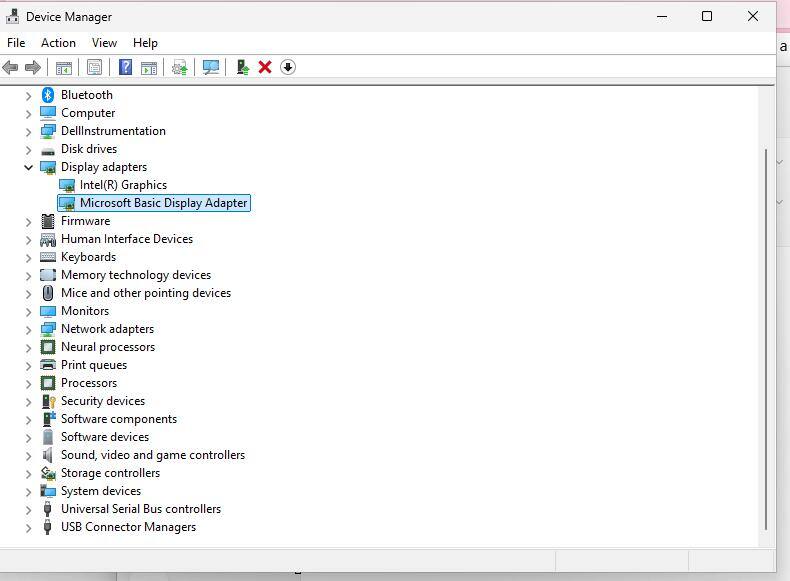Image resolution: width=790 pixels, height=581 pixels.
Task: Select Microsoft Basic Display Adapter entry
Action: pos(163,203)
